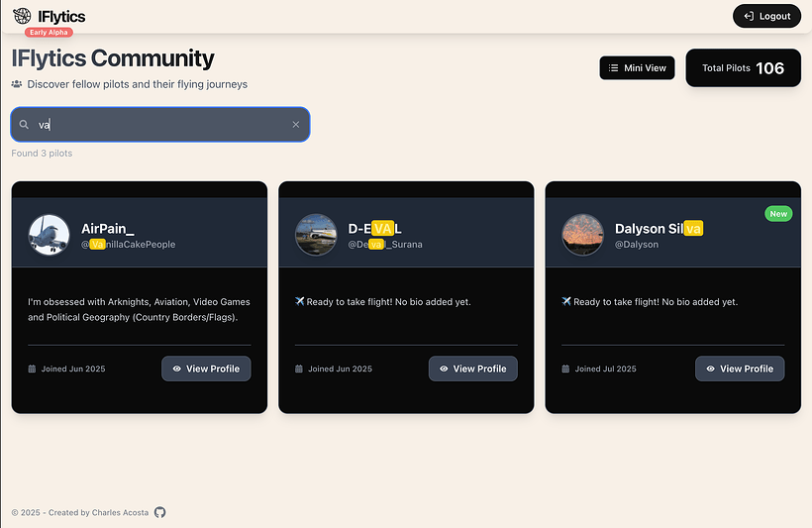Click the Early Alpha badge
The width and height of the screenshot is (812, 528).
pos(49,32)
